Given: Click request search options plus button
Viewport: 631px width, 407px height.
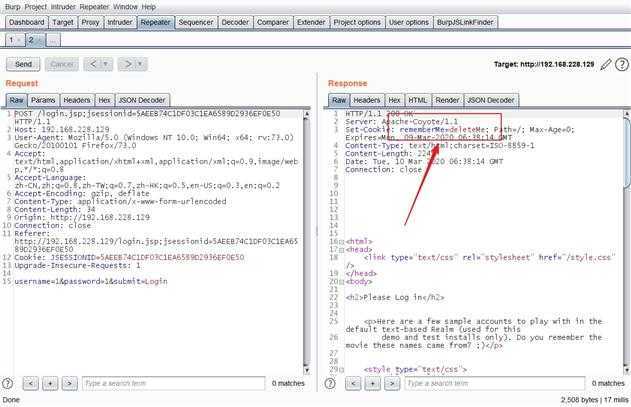Looking at the screenshot, I should coord(50,383).
